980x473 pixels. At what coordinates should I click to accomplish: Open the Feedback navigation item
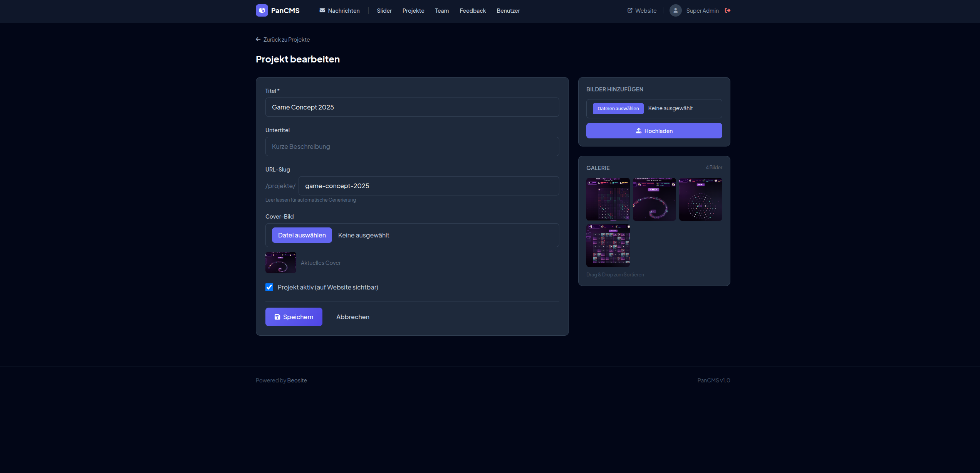coord(472,10)
